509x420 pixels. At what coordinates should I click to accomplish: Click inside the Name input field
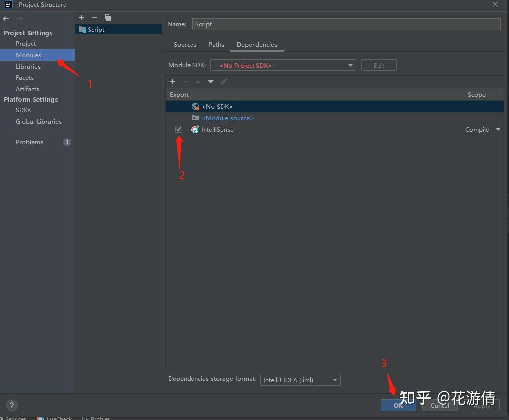click(x=346, y=24)
